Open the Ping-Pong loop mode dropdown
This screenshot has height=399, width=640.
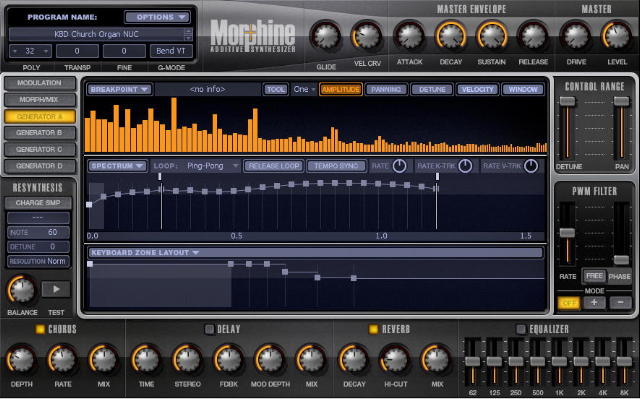pyautogui.click(x=212, y=166)
